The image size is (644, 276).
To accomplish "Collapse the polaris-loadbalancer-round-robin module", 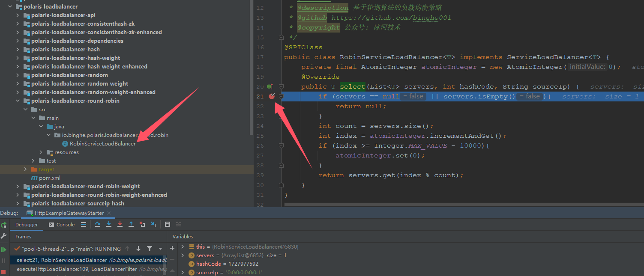I will tap(18, 101).
